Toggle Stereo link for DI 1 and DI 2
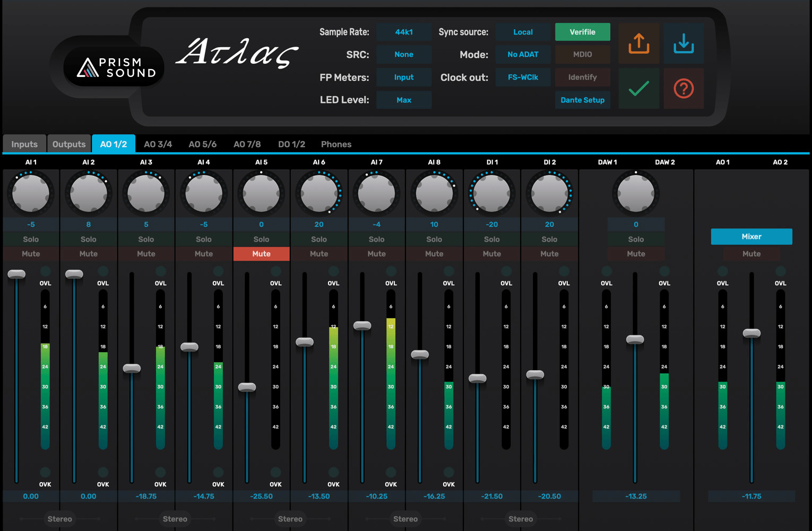The image size is (812, 531). pyautogui.click(x=521, y=519)
